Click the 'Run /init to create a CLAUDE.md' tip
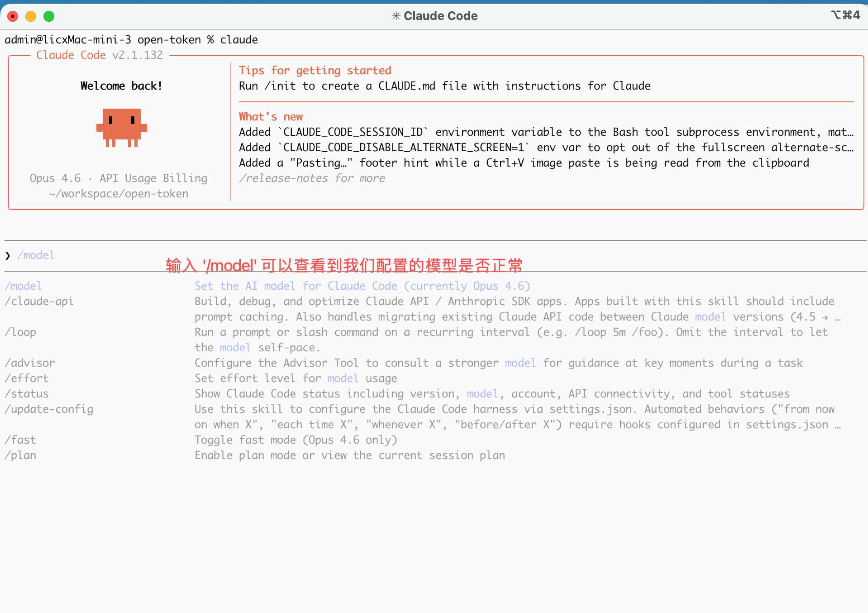 (445, 86)
